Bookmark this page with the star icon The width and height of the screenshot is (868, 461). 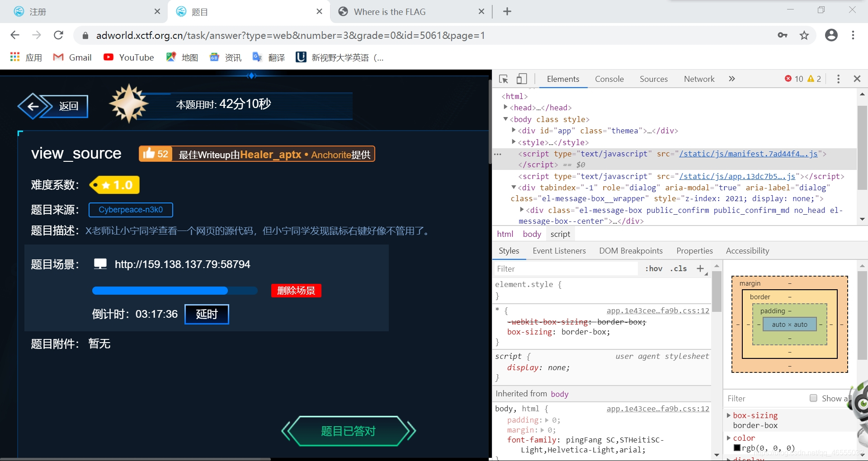804,35
